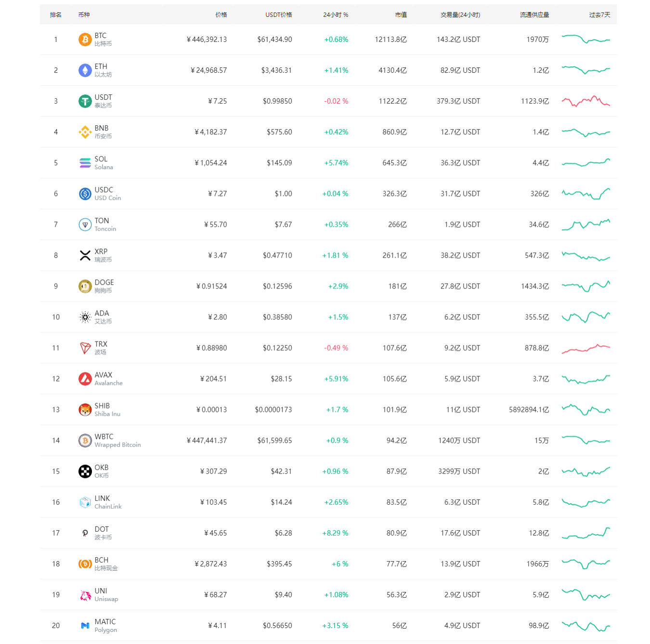Click the OKB checkered coin icon

coord(85,471)
